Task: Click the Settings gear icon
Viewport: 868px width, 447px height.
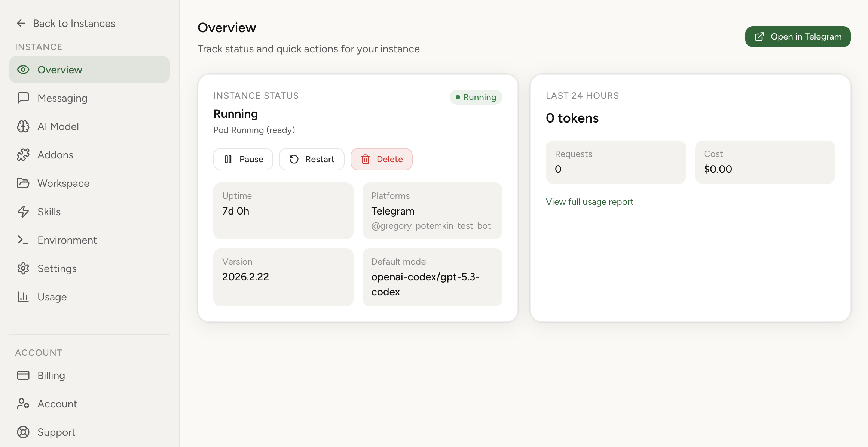Action: coord(23,268)
